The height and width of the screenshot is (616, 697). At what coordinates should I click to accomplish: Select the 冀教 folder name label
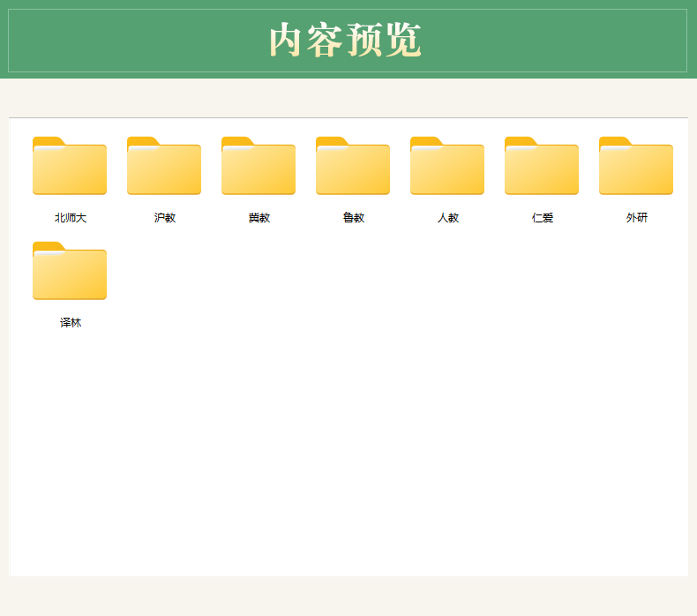point(259,217)
